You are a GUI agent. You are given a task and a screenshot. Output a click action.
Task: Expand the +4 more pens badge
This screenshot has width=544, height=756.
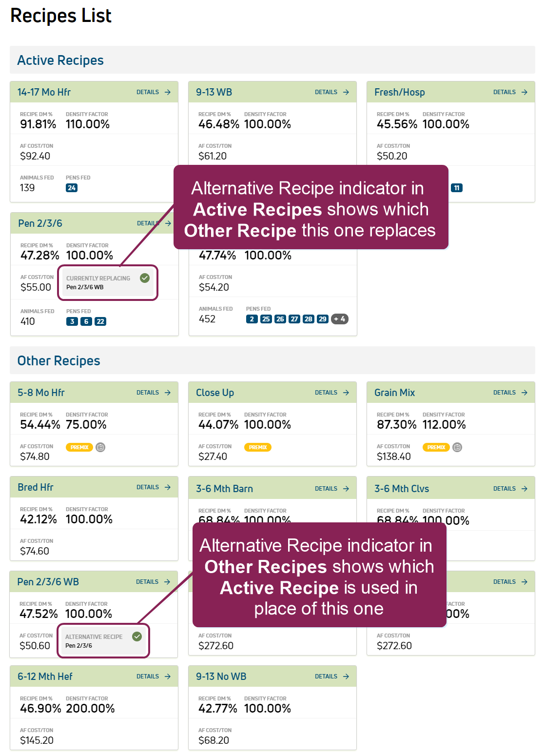pyautogui.click(x=340, y=319)
